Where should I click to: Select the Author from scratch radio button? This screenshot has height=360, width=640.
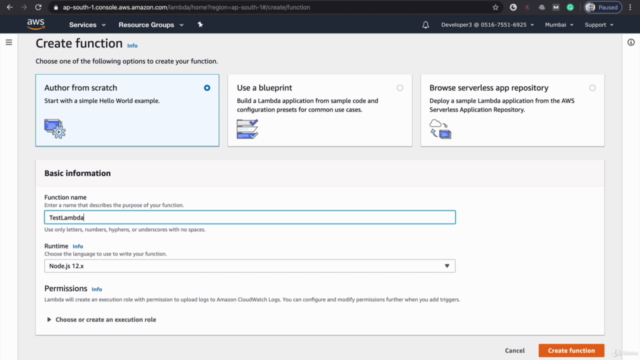207,88
